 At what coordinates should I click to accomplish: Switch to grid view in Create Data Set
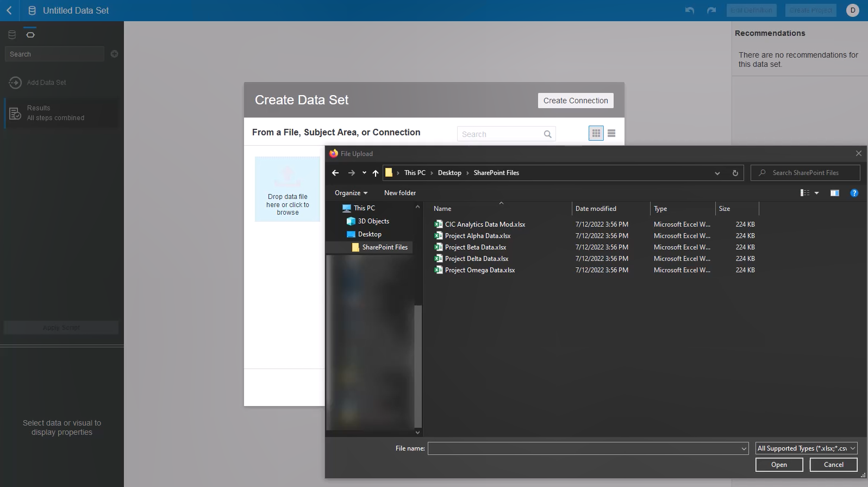click(x=596, y=133)
